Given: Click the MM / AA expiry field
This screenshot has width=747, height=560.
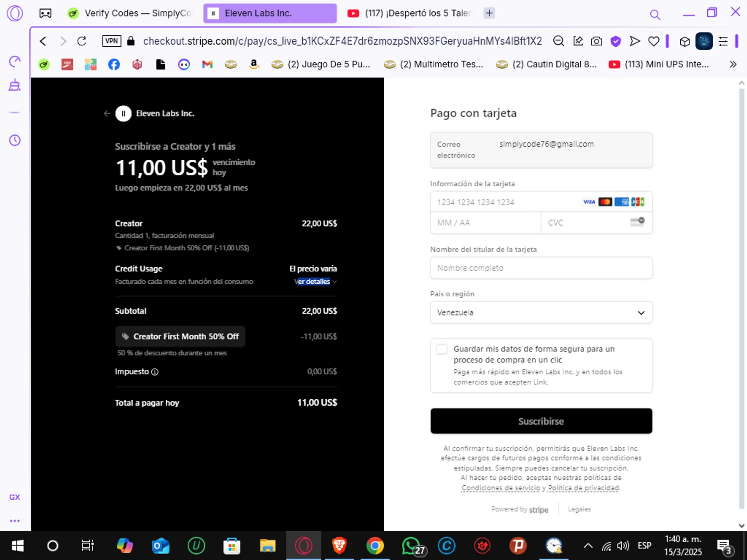Looking at the screenshot, I should coord(486,223).
